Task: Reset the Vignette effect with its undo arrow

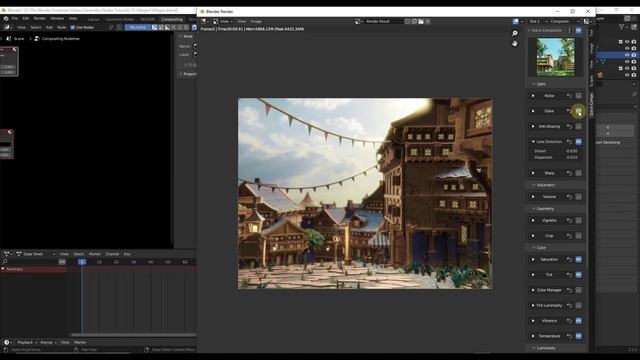Action: tap(569, 220)
